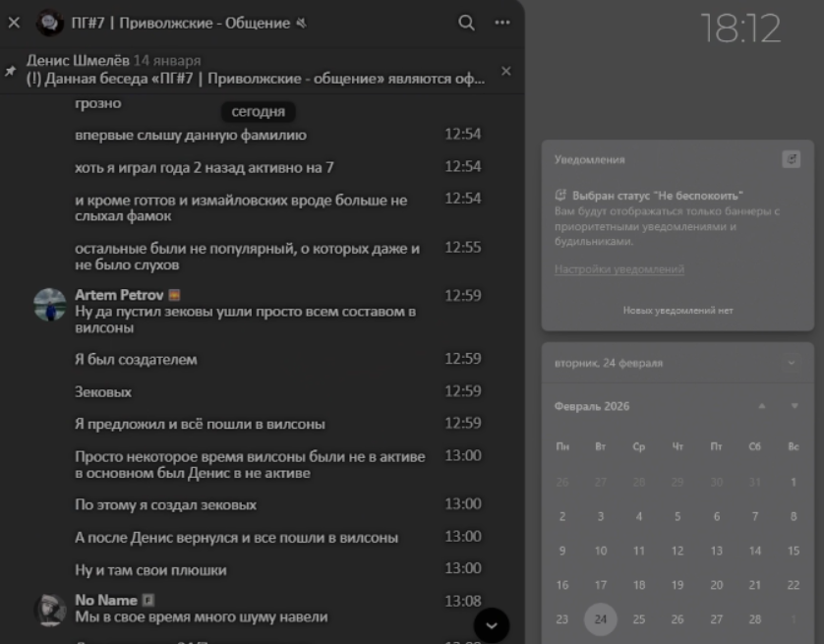Go to previous month with up arrow
The height and width of the screenshot is (644, 824).
761,406
